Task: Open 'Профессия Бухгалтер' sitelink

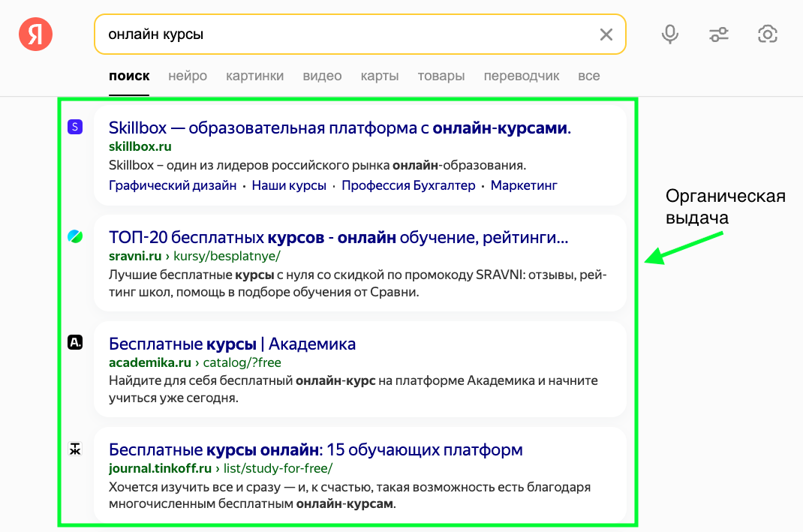Action: (x=408, y=185)
